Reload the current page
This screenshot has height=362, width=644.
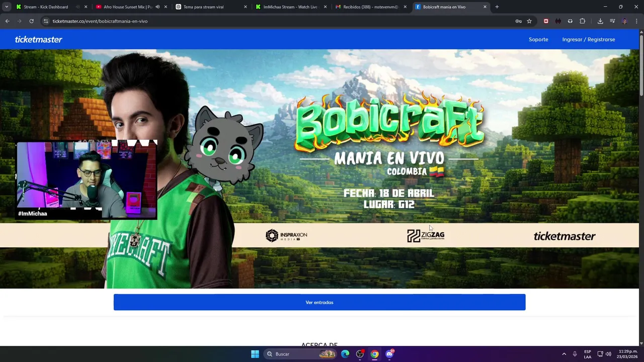[x=31, y=21]
